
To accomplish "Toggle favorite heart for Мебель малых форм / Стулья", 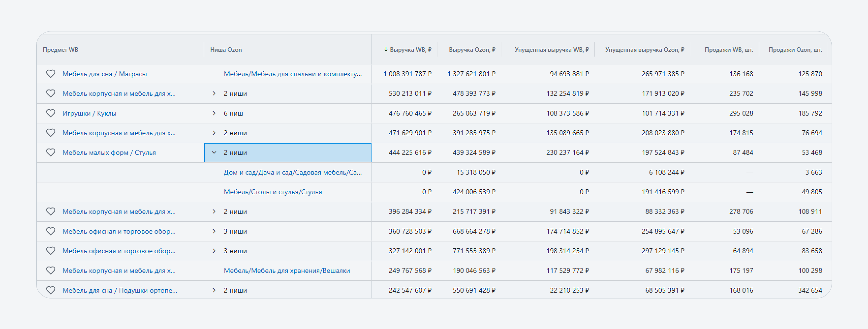I will (50, 152).
